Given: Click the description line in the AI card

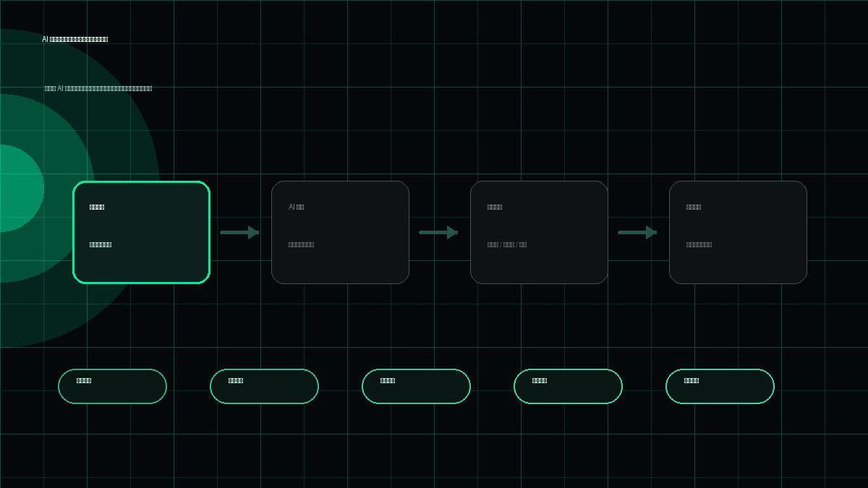Looking at the screenshot, I should (x=301, y=244).
